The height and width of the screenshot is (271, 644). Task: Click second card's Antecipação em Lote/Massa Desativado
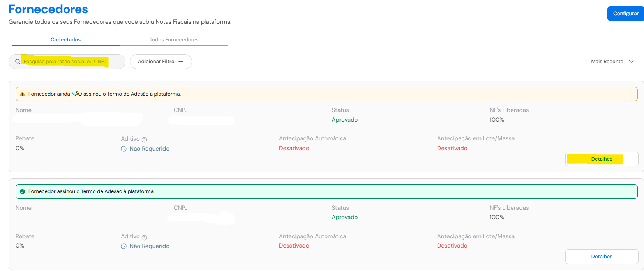coord(452,246)
